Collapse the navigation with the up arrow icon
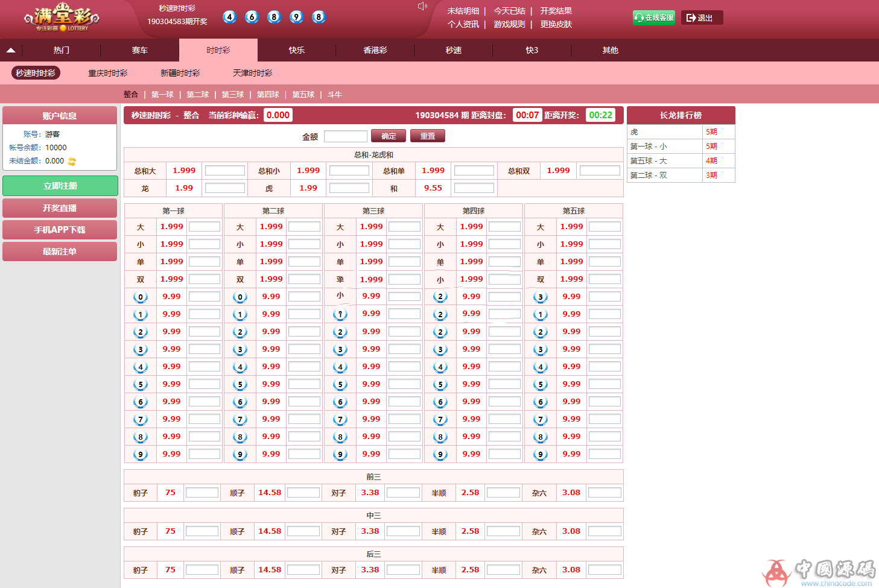The image size is (879, 588). tap(11, 50)
